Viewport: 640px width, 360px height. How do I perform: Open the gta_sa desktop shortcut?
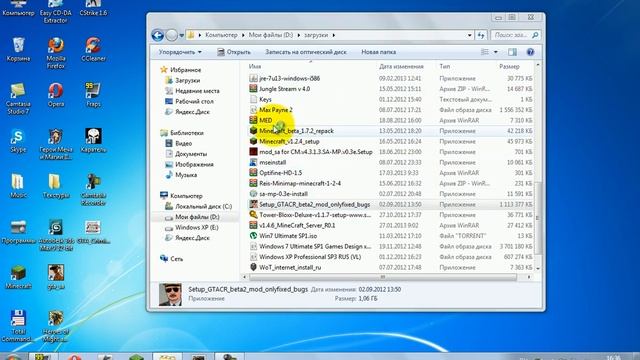tap(56, 277)
